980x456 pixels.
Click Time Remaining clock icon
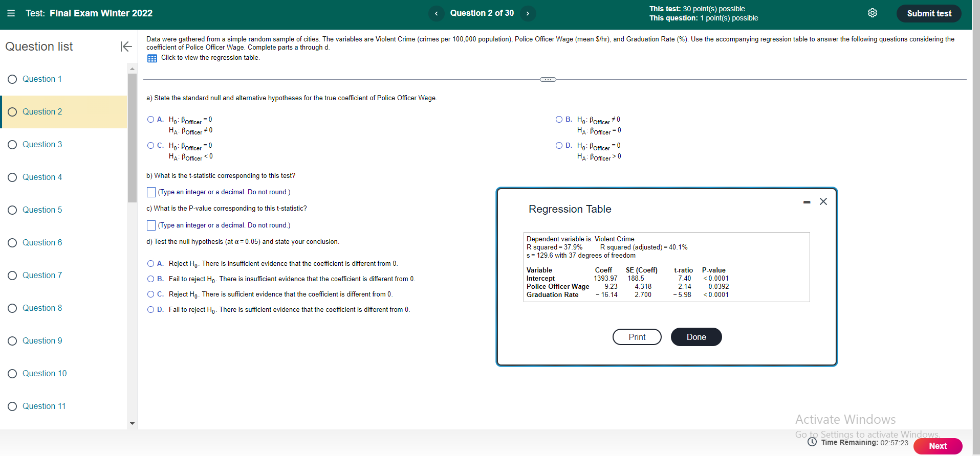(812, 442)
